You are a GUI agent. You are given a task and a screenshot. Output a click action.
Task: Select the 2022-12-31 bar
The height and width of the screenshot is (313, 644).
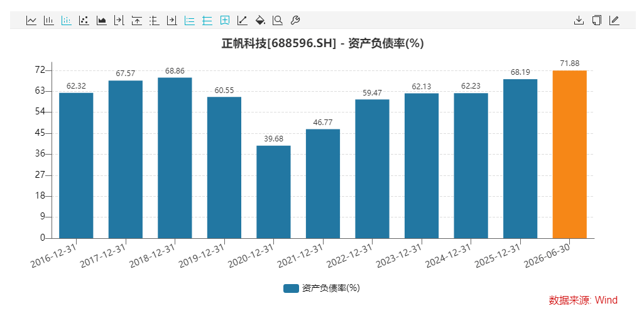tap(372, 169)
